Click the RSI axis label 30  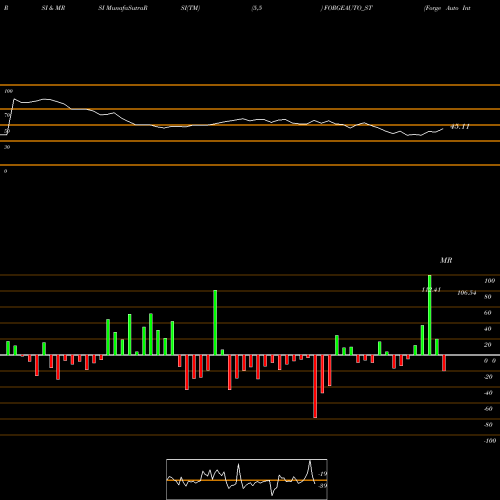(7, 147)
